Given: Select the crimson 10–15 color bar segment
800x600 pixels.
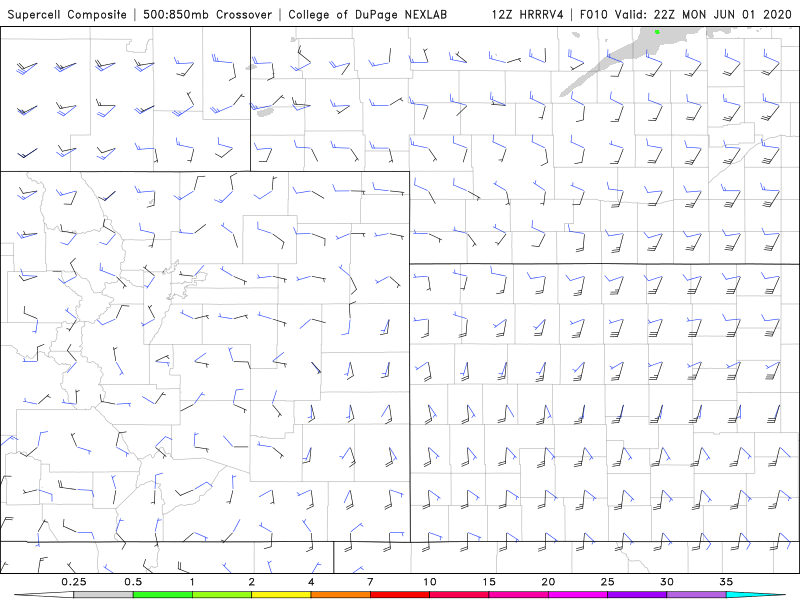Looking at the screenshot, I should pos(459,595).
